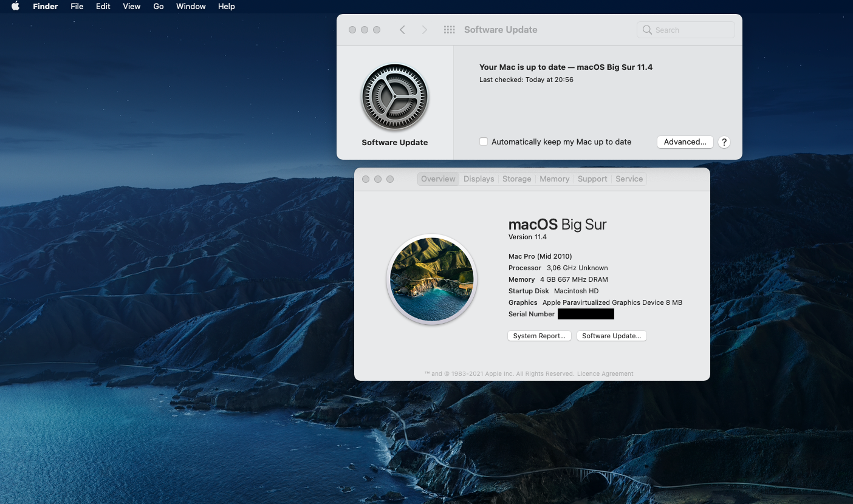Click the macOS Big Sur artwork icon
Image resolution: width=853 pixels, height=504 pixels.
coord(432,279)
